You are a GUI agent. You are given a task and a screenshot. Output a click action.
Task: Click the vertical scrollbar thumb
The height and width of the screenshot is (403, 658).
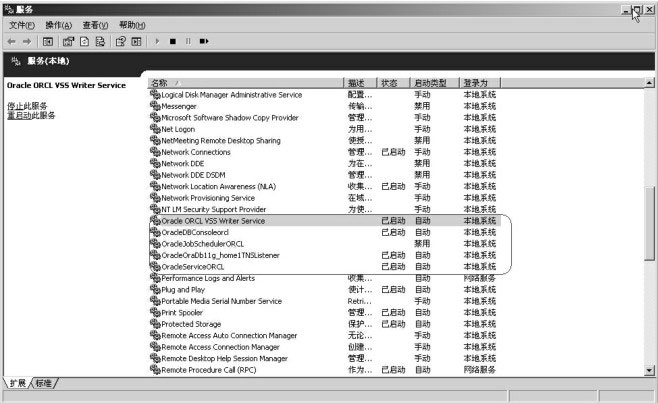click(x=649, y=223)
